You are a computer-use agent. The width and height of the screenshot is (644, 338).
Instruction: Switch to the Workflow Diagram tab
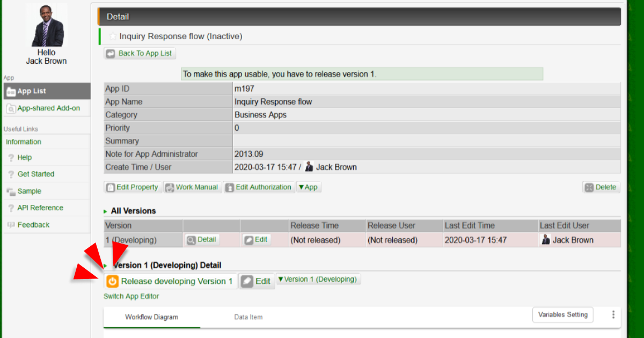[151, 317]
